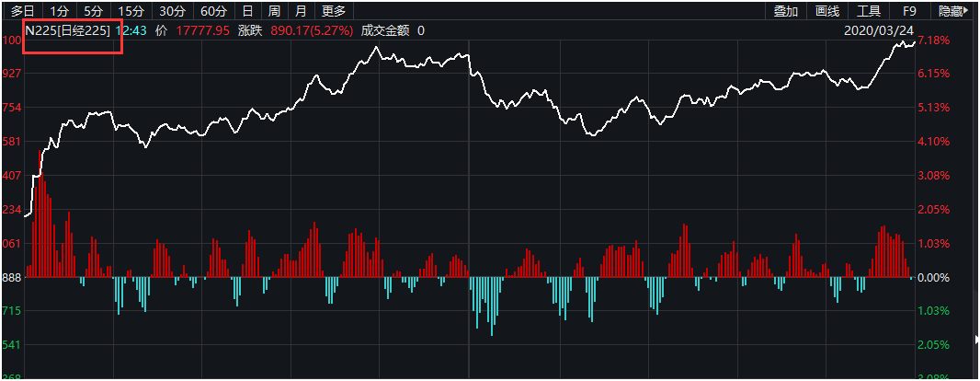This screenshot has height=381, width=980.
Task: Open the 叠加 overlay option
Action: pos(785,11)
